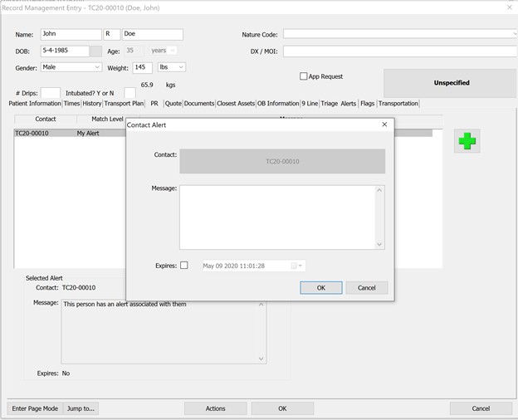The height and width of the screenshot is (420, 518).
Task: Click the DOB field 5-4-1985
Action: 65,51
